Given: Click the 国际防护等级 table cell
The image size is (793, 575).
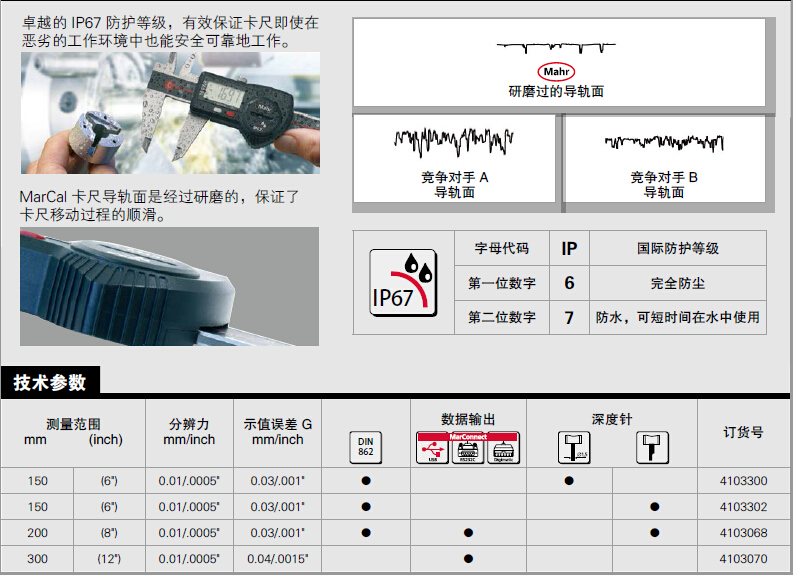Looking at the screenshot, I should point(677,248).
